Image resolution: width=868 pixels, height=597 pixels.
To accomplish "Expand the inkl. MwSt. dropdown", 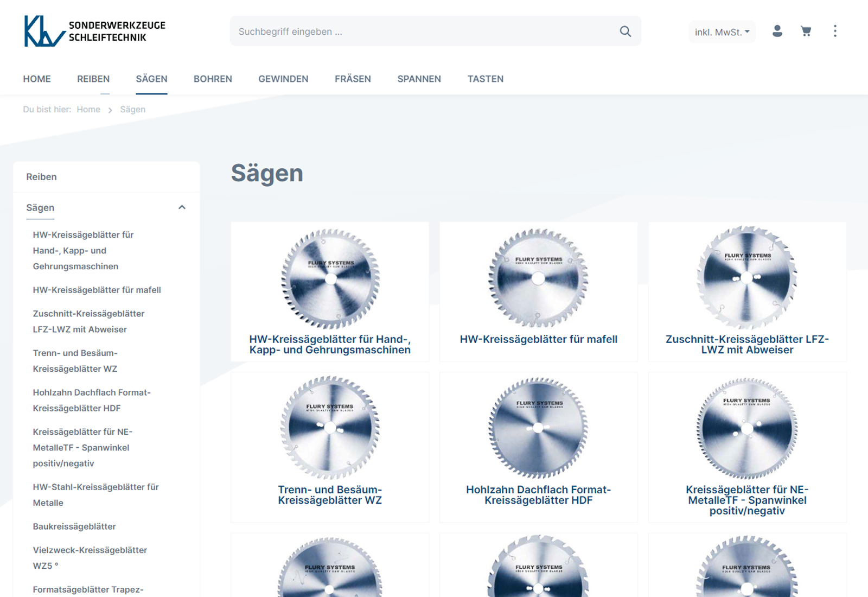I will [722, 32].
